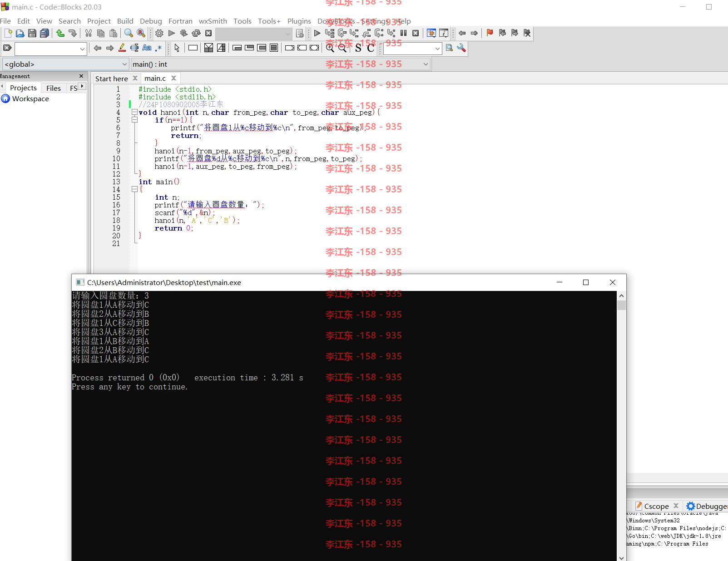Build the project with gear icon
Image resolution: width=728 pixels, height=561 pixels.
click(x=159, y=33)
